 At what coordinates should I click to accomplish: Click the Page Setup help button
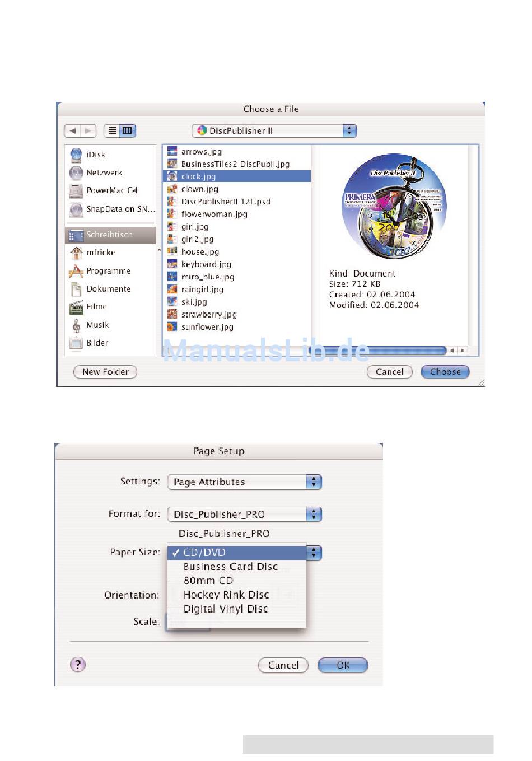coord(78,665)
